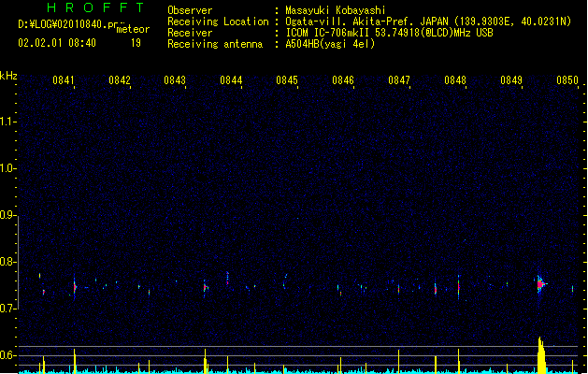The image size is (588, 374).
Task: Click the meteor echo at the 0848 mark
Action: (459, 287)
